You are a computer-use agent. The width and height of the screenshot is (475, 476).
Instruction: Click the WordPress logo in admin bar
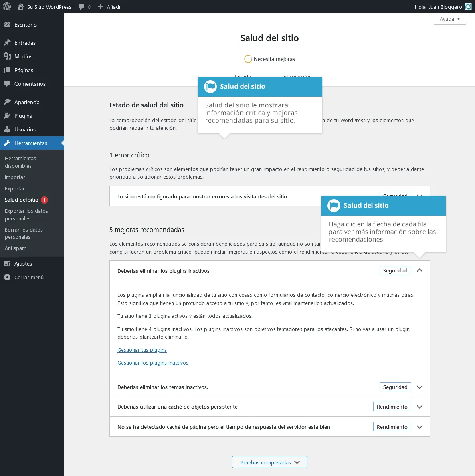[x=7, y=6]
